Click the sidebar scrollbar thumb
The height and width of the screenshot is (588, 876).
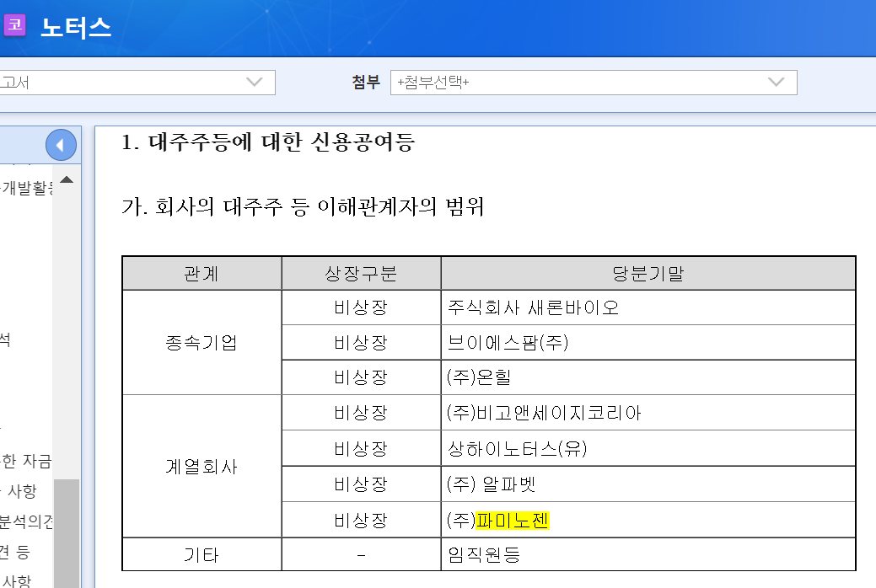point(67,533)
